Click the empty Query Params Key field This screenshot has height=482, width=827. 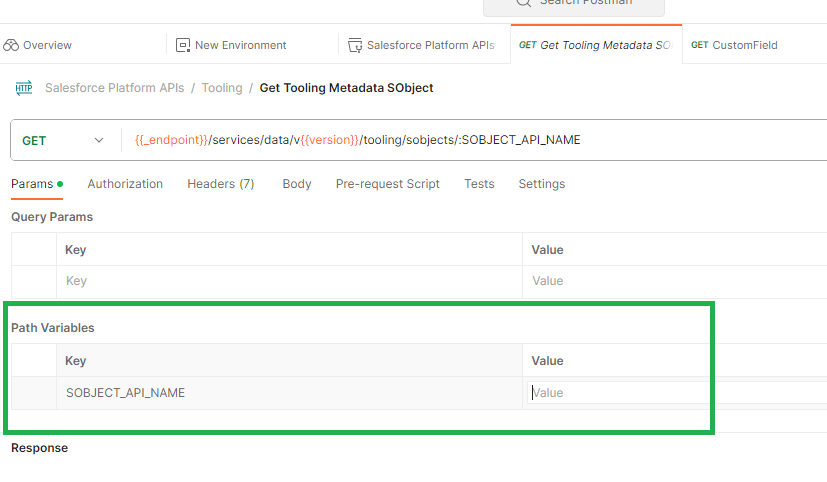(x=290, y=281)
